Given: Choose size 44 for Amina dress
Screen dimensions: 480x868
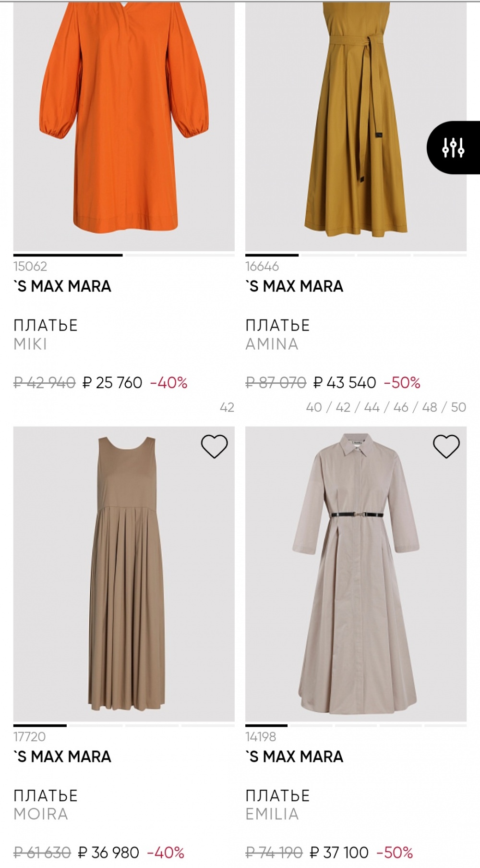Looking at the screenshot, I should [x=372, y=407].
